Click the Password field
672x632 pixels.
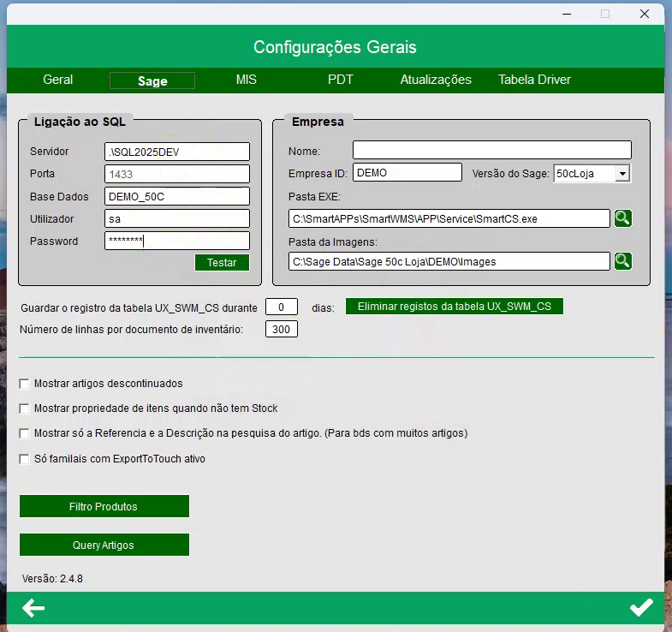(177, 241)
